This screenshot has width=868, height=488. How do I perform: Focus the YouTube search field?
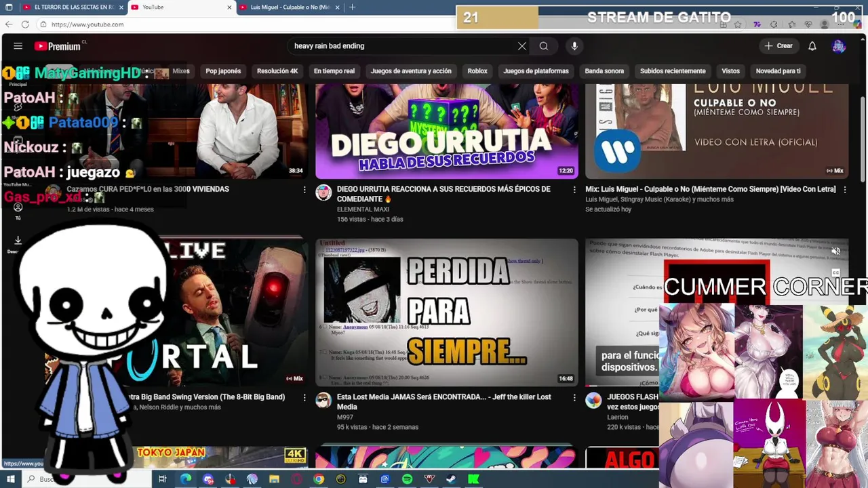(400, 46)
